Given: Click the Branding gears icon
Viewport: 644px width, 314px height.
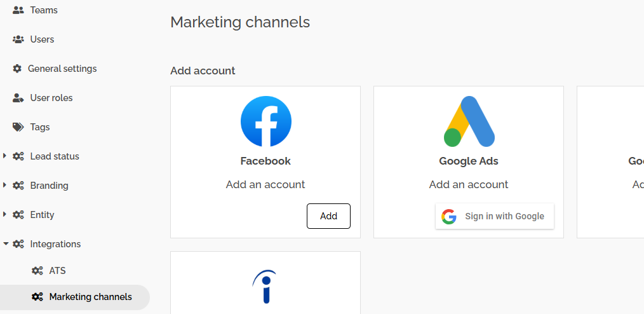Looking at the screenshot, I should [18, 186].
